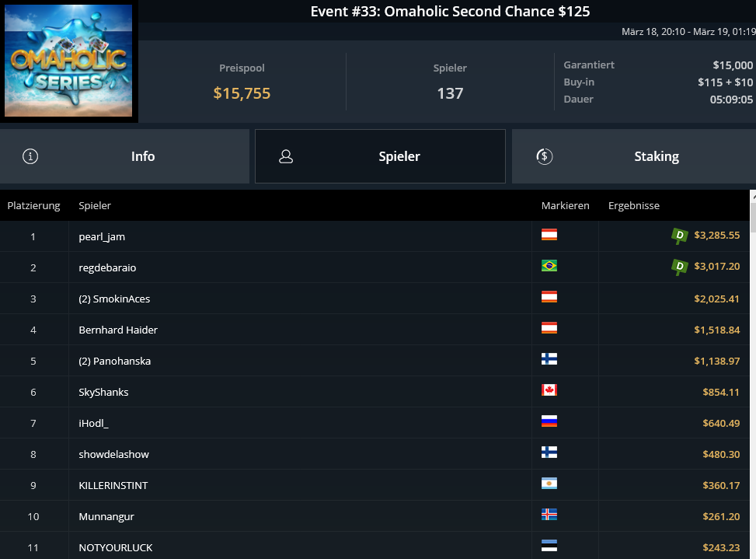Image resolution: width=756 pixels, height=559 pixels.
Task: Click the Canada flag for SkyShanks
Action: [x=549, y=390]
